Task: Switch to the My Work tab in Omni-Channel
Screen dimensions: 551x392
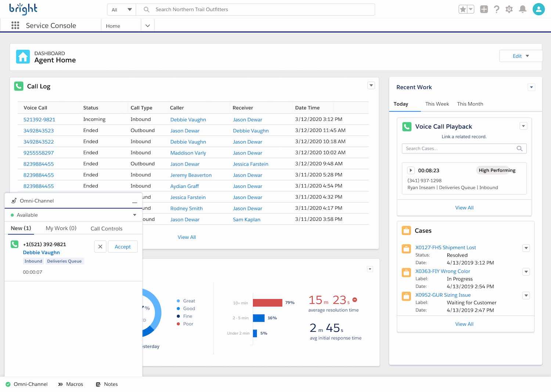Action: [61, 228]
